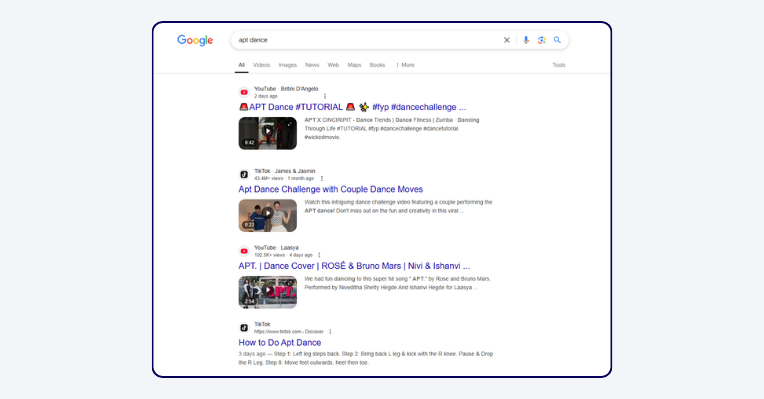Click the 'TikTok · James & Jasmin' source text
The image size is (764, 399).
(285, 171)
